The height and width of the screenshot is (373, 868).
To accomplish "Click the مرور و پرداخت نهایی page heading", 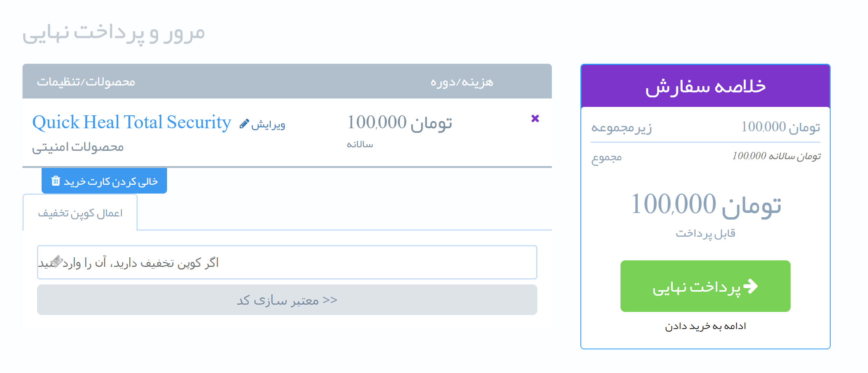I will click(x=114, y=32).
